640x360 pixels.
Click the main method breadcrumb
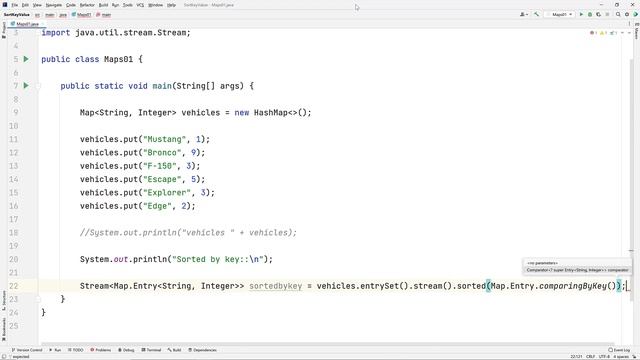(104, 15)
